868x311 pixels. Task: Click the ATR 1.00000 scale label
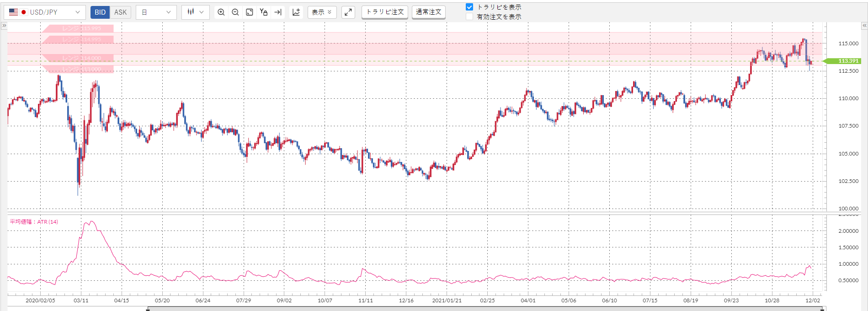848,264
